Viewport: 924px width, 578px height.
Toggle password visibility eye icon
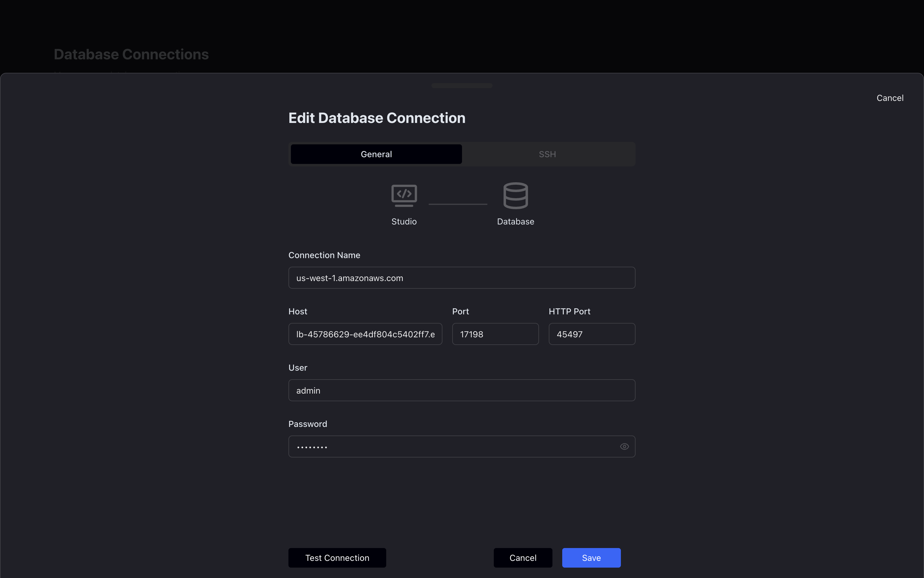(x=624, y=446)
